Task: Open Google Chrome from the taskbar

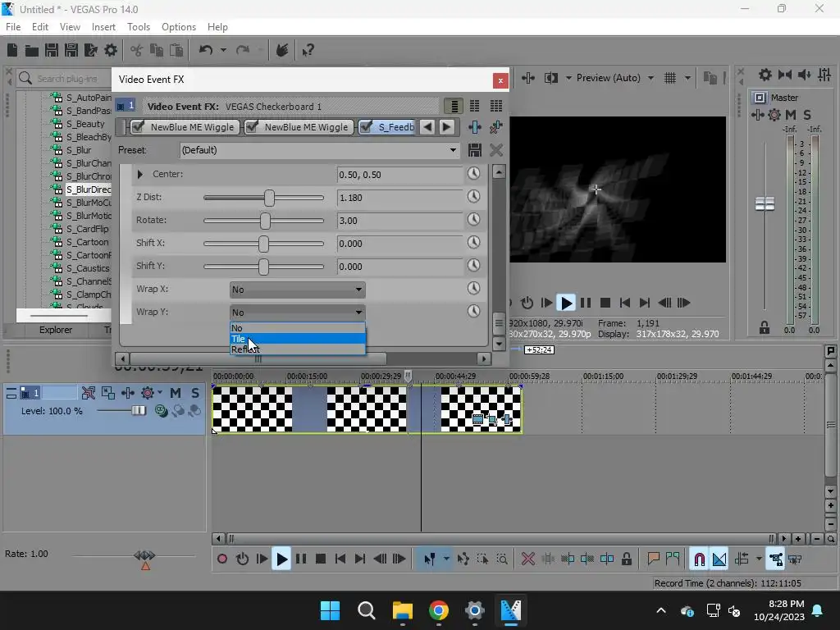Action: click(439, 610)
